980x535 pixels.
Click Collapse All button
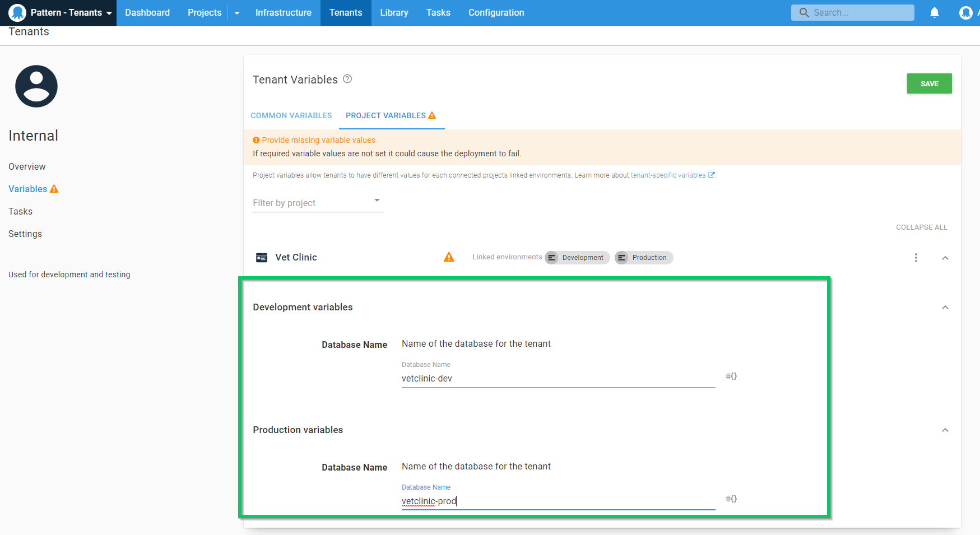pos(921,227)
